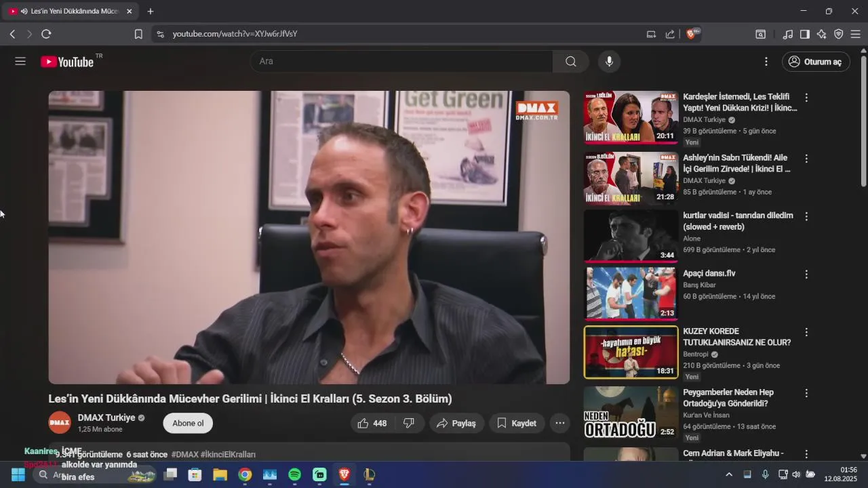Open the YouTube guide hamburger menu
868x488 pixels.
pos(20,62)
